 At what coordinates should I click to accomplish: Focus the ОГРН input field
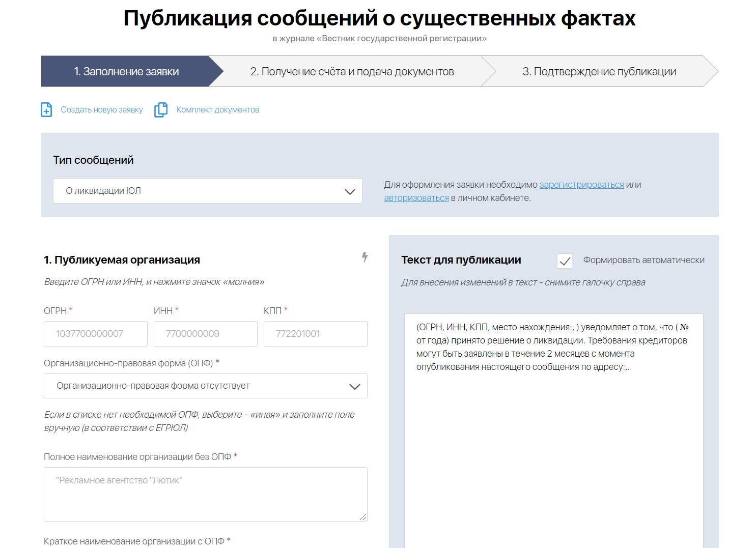(x=95, y=334)
